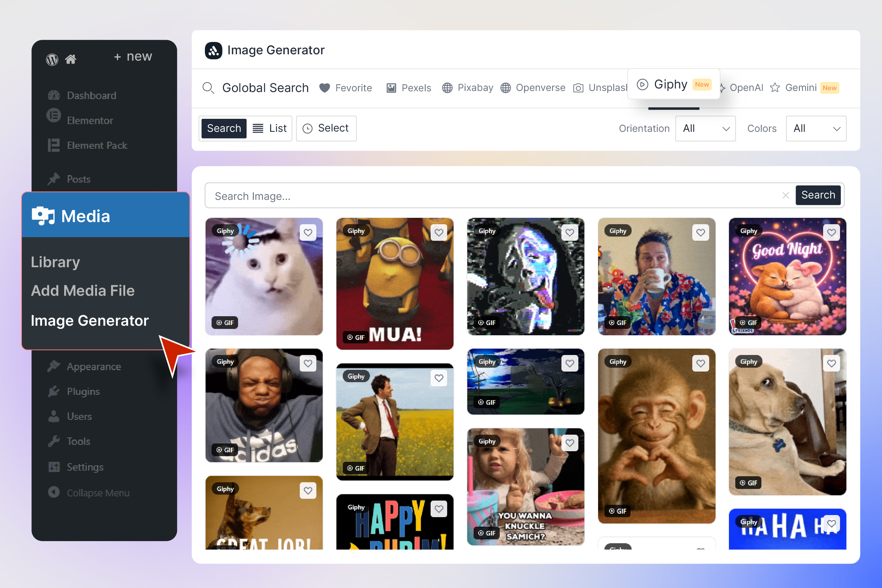This screenshot has width=882, height=588.
Task: Expand the Colors dropdown
Action: (816, 129)
